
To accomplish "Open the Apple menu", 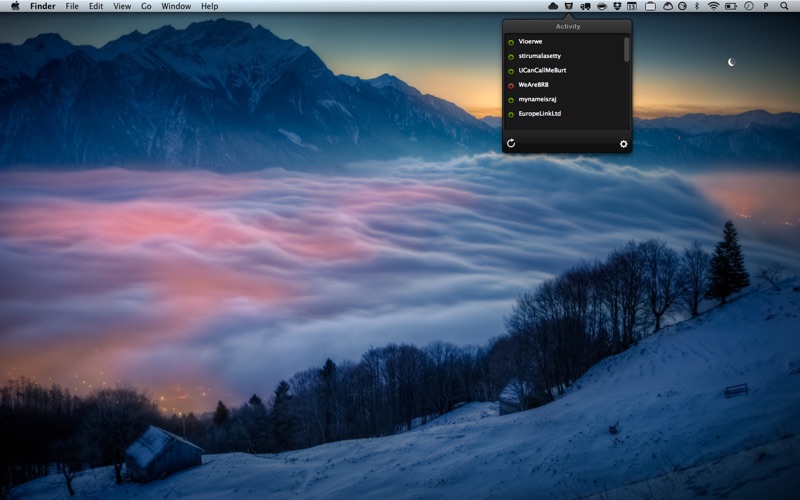I will (x=15, y=6).
